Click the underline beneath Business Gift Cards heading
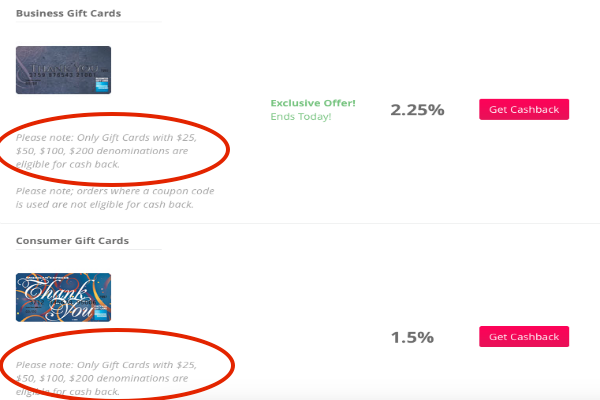600x400 pixels. 88,22
